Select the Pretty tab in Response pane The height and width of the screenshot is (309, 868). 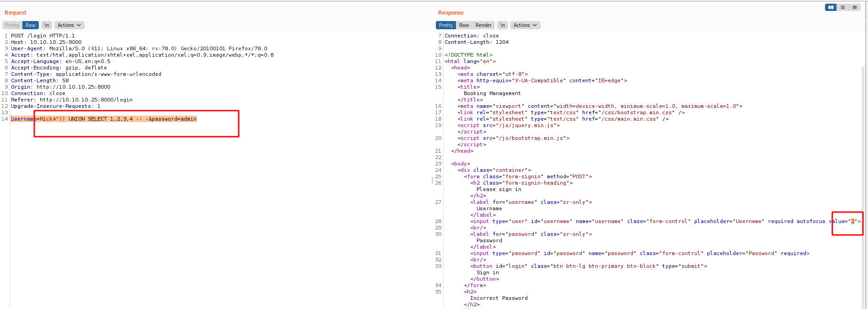446,25
